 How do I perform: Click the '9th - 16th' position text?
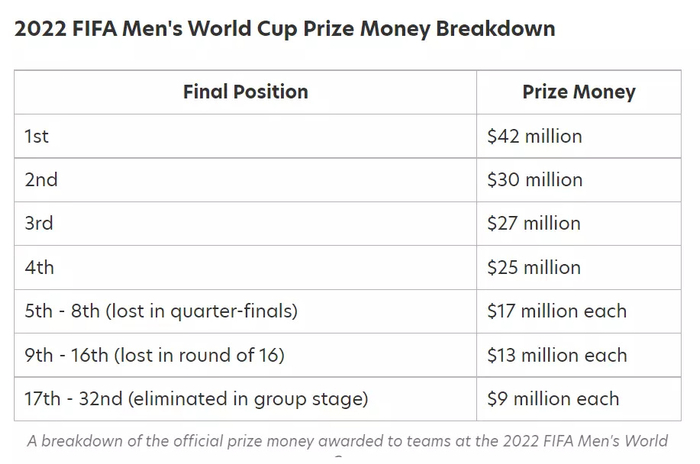point(68,355)
